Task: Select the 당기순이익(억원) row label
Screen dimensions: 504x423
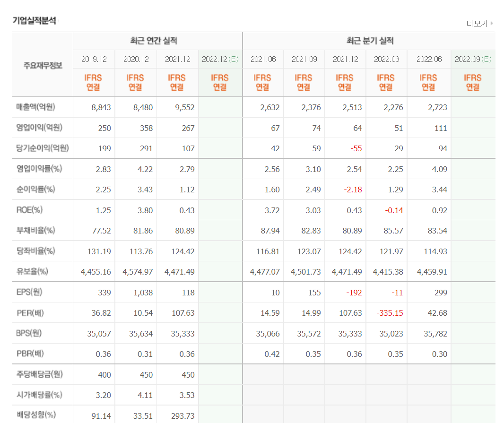Action: (43, 148)
